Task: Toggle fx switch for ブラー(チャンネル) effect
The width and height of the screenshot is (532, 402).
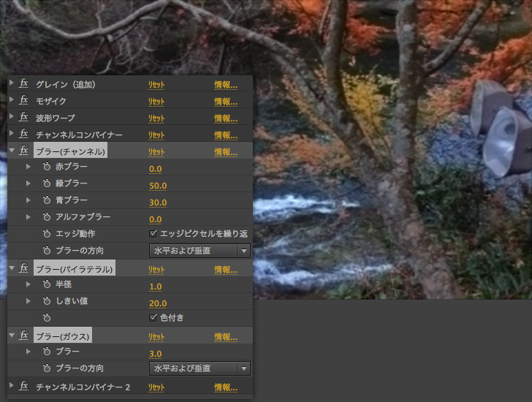Action: pyautogui.click(x=23, y=151)
